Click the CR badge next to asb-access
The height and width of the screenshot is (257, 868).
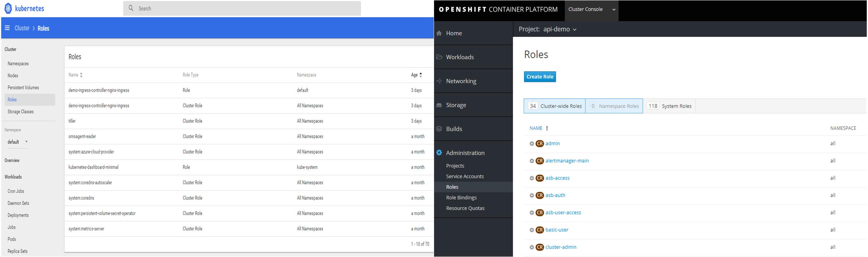[540, 178]
